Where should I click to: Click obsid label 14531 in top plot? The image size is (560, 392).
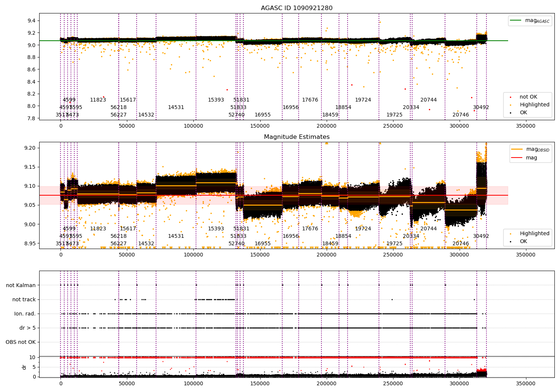point(176,108)
